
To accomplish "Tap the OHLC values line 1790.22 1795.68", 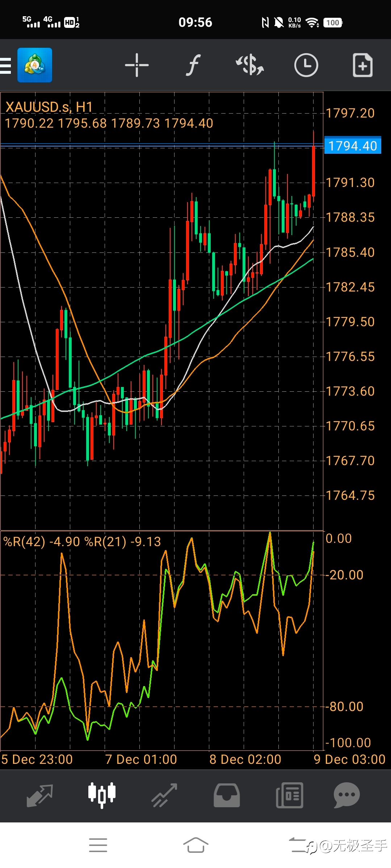I will pyautogui.click(x=109, y=123).
